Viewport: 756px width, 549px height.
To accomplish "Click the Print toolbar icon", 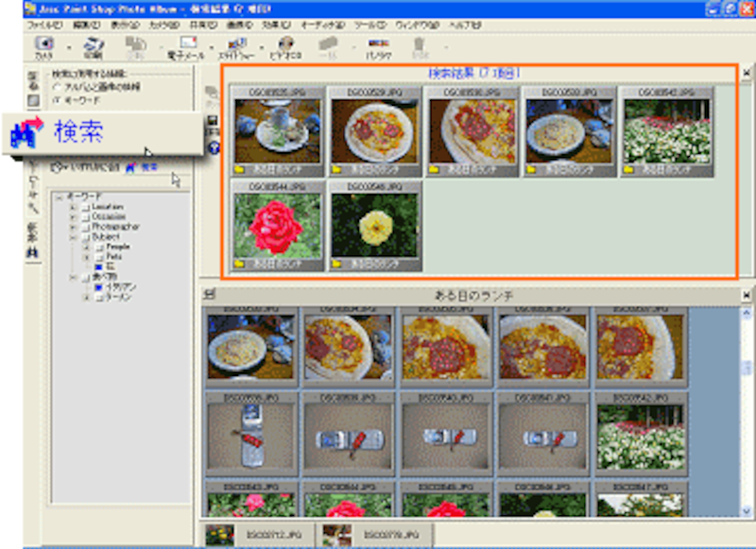I will [x=93, y=45].
